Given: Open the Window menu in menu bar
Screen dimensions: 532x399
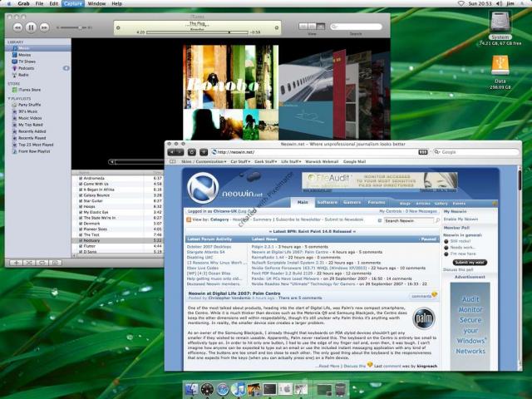Looking at the screenshot, I should pos(96,3).
